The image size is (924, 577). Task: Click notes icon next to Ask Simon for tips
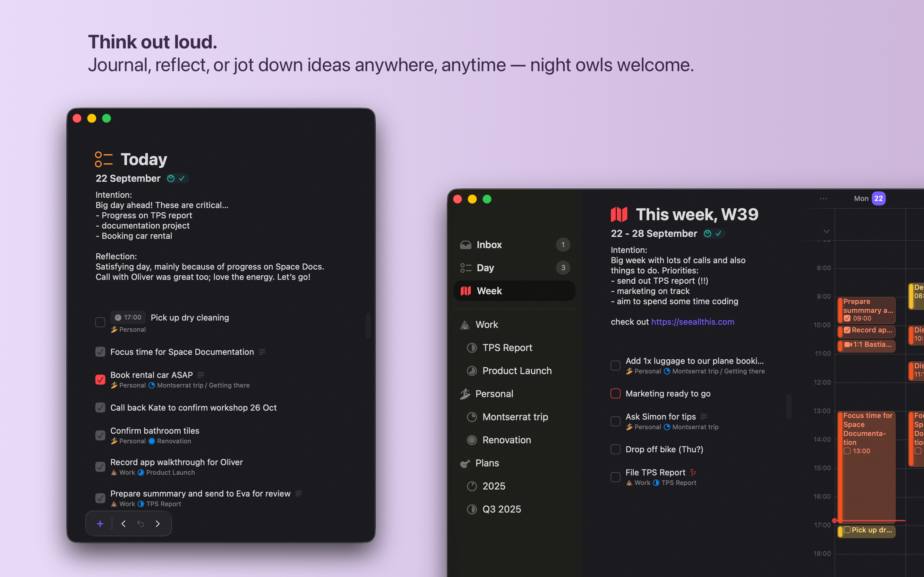pos(704,416)
